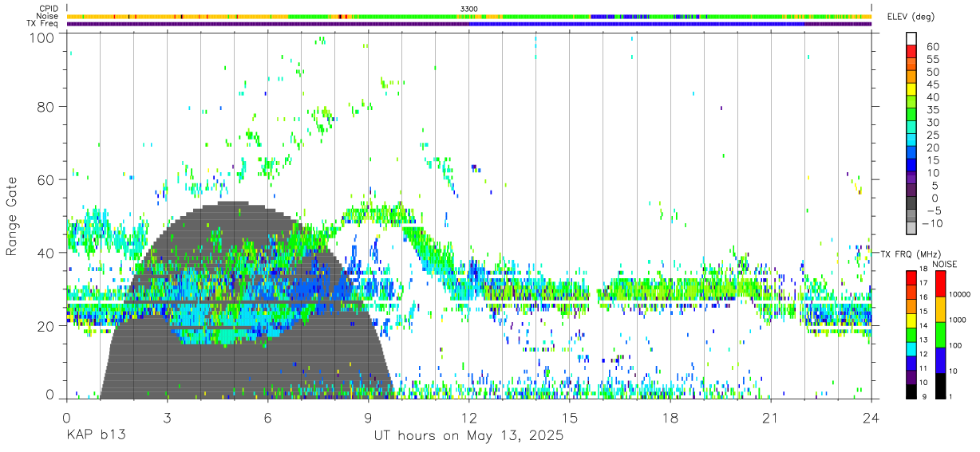Click the red 55–60 degree elevation swatch
Image resolution: width=980 pixels, height=452 pixels.
[x=911, y=53]
